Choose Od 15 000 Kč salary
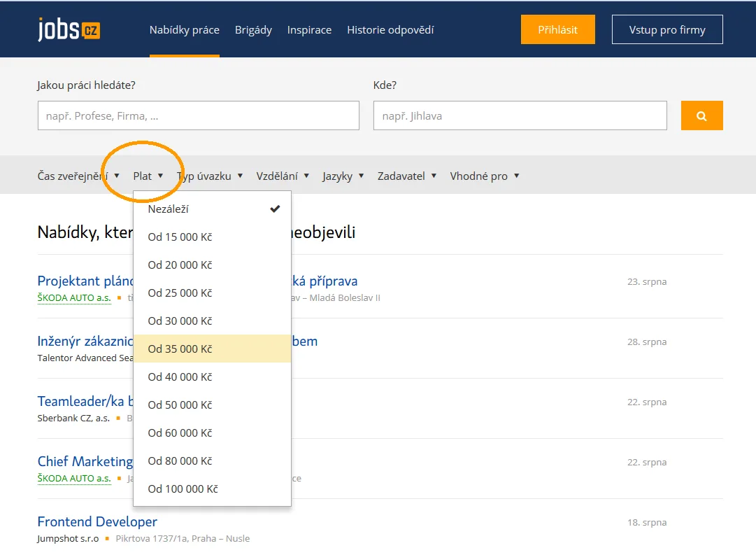 212,237
